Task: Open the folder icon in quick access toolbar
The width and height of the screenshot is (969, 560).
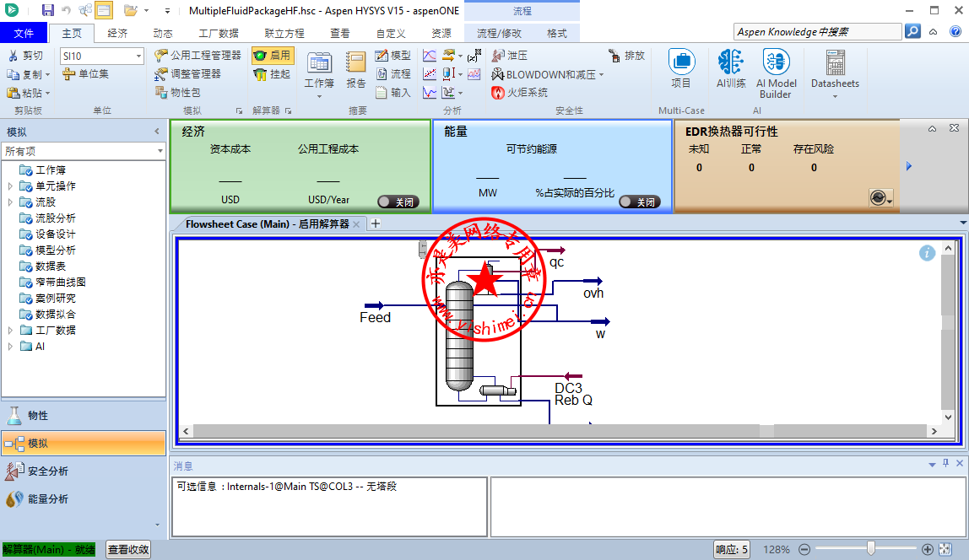Action: [x=130, y=10]
